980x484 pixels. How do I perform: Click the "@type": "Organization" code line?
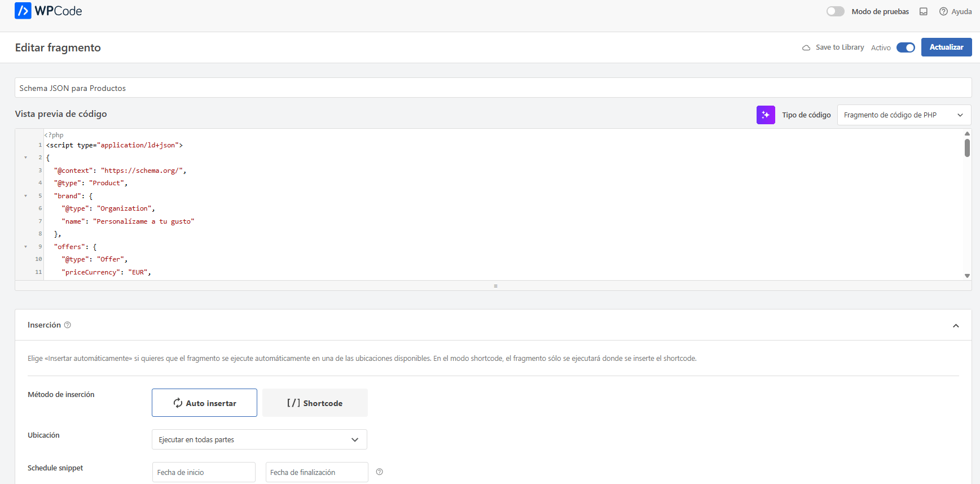tap(108, 208)
